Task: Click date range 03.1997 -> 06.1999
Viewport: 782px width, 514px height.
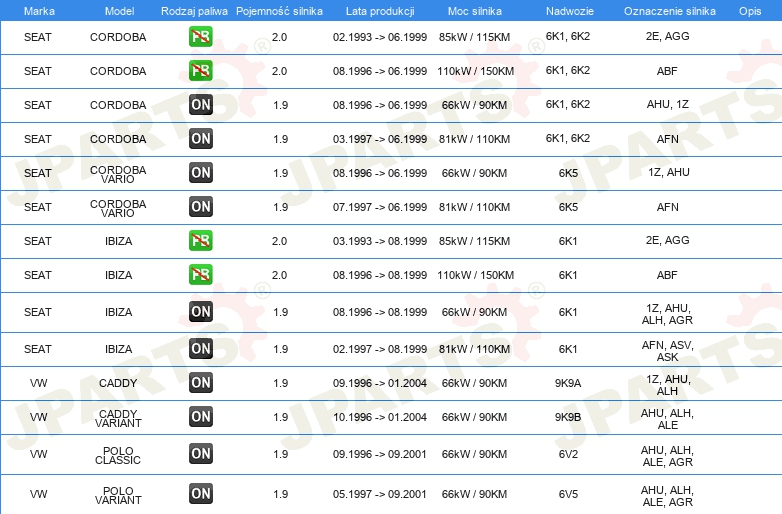Action: [x=380, y=139]
